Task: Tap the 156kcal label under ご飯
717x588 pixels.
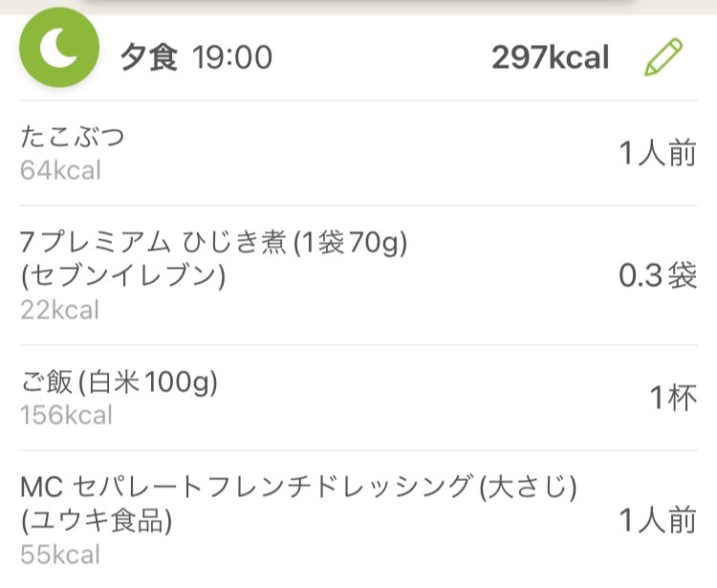Action: click(66, 415)
